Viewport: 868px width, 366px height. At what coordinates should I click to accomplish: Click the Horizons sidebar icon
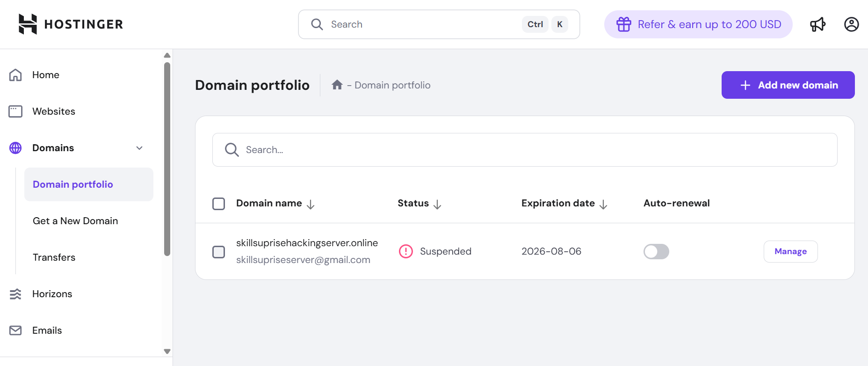coord(15,294)
